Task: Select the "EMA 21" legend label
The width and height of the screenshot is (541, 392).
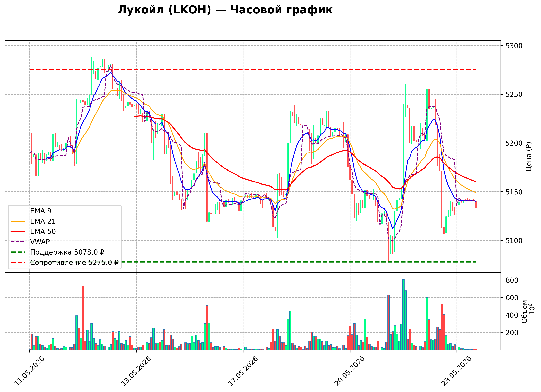Action: pos(43,221)
